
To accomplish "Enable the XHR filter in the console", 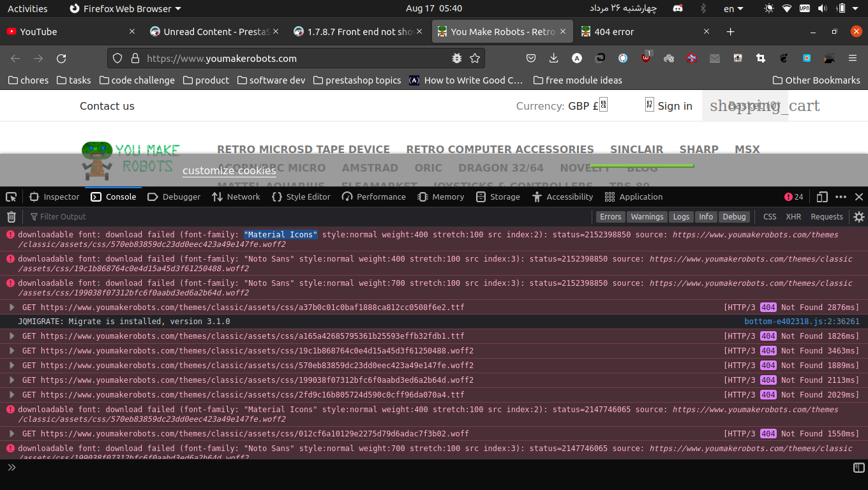I will point(793,217).
